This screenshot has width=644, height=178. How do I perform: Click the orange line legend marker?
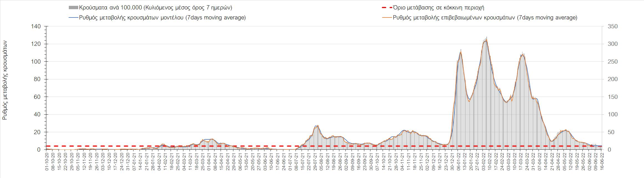pos(387,17)
